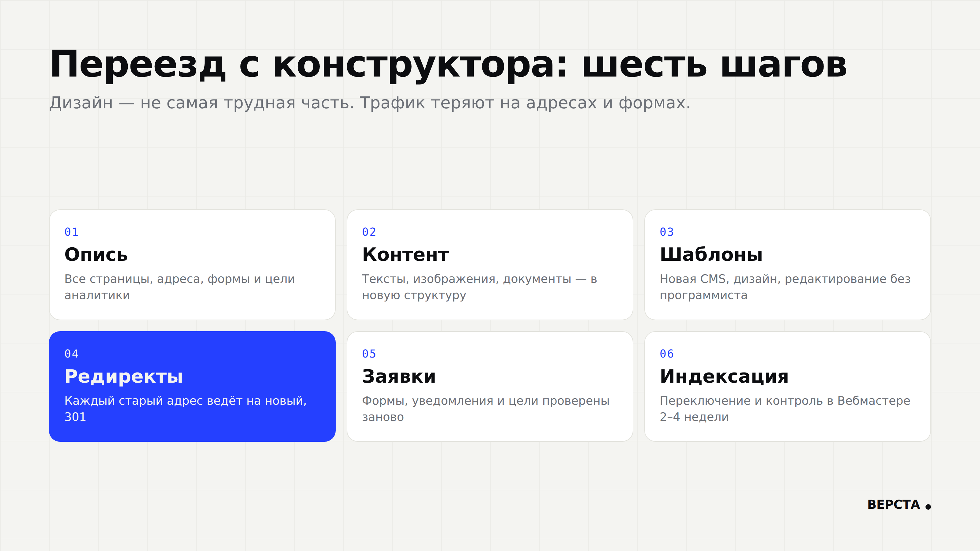Click step number 04 in blue card

click(72, 354)
